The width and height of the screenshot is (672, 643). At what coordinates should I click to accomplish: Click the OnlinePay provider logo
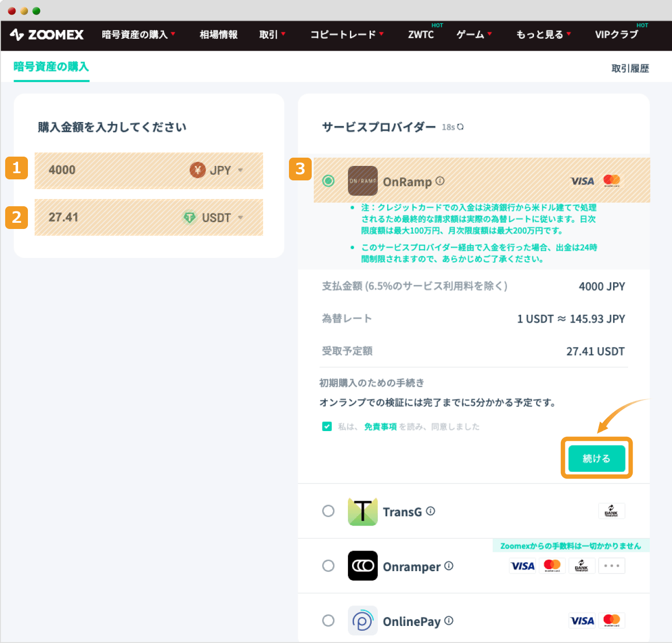coord(362,620)
